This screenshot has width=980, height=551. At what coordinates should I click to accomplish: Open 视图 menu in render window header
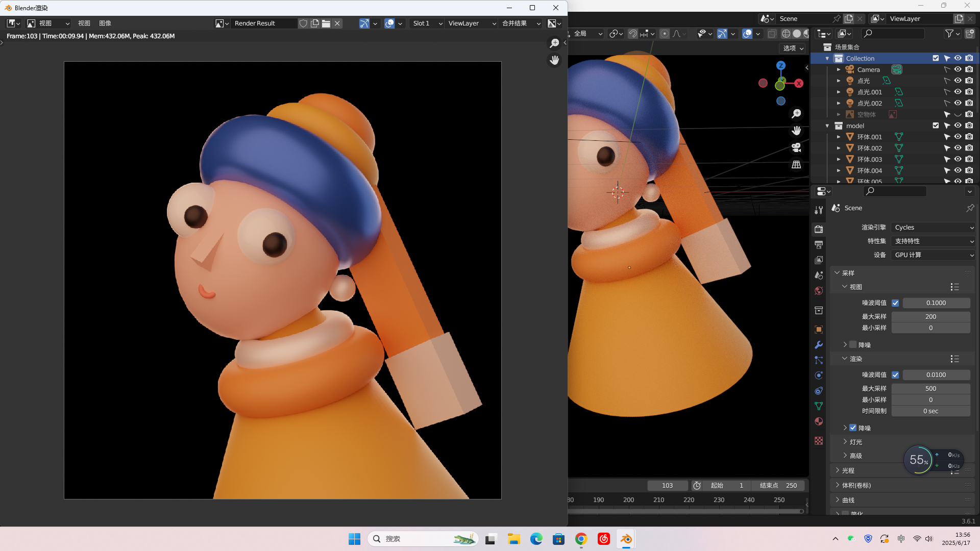coord(84,23)
